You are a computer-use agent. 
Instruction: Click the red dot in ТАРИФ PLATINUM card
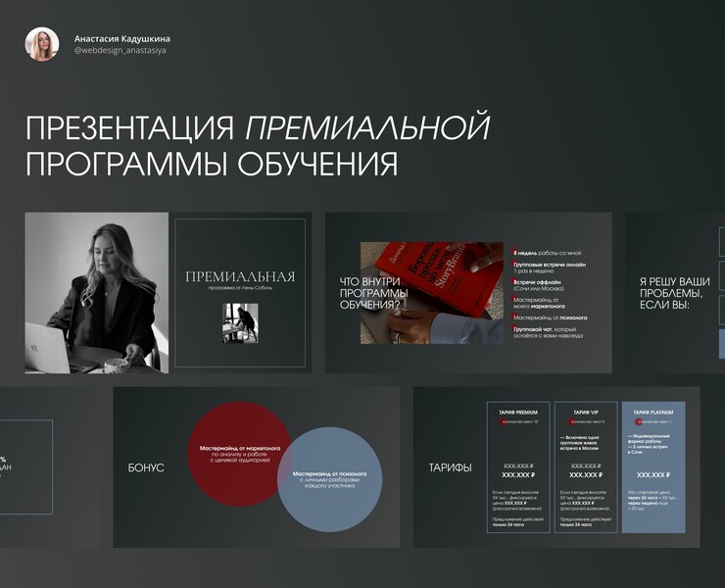pos(639,422)
